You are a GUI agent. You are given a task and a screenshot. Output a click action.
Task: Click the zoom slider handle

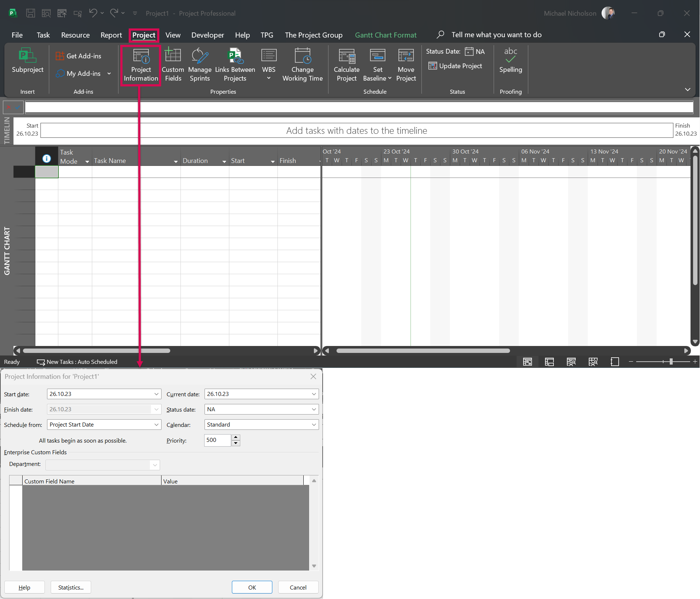point(671,362)
